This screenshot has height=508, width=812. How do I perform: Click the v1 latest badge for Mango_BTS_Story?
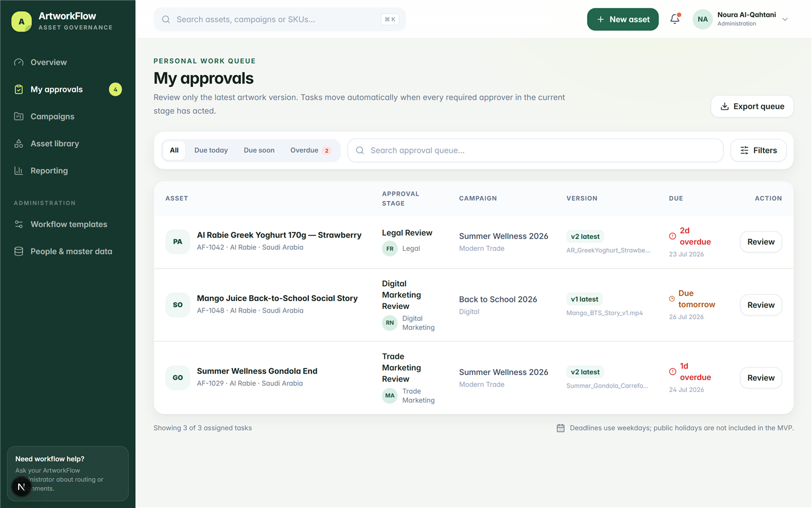coord(585,299)
